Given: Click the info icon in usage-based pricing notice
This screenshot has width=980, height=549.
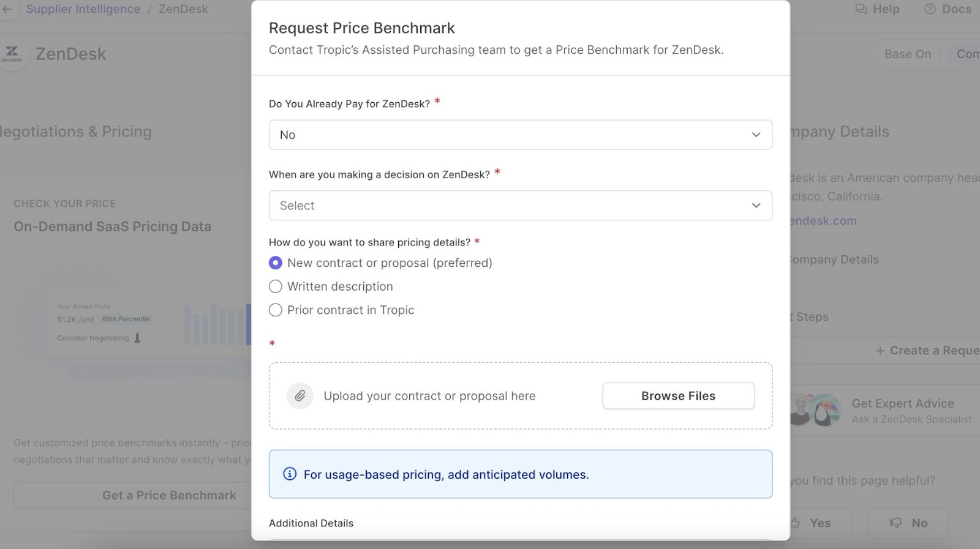Looking at the screenshot, I should coord(290,474).
